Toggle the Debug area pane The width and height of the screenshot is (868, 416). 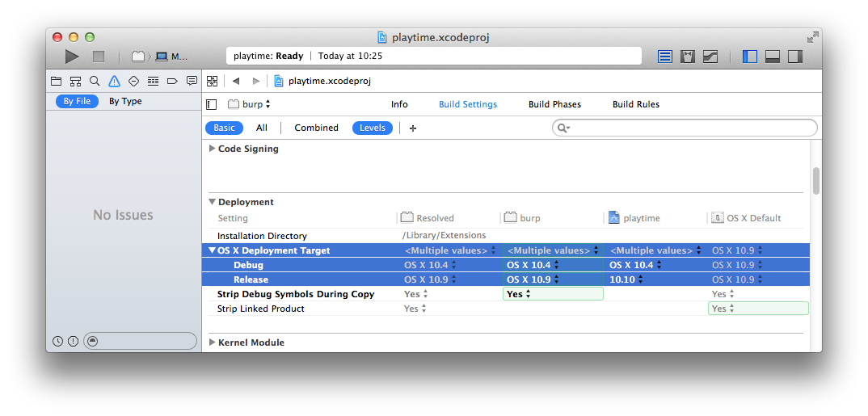pos(773,57)
